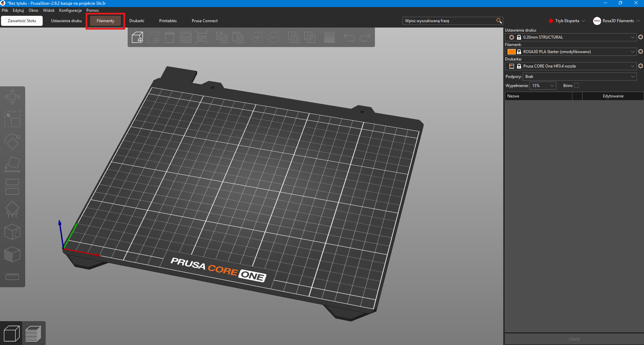
Task: Open the Printables tab
Action: tap(168, 21)
